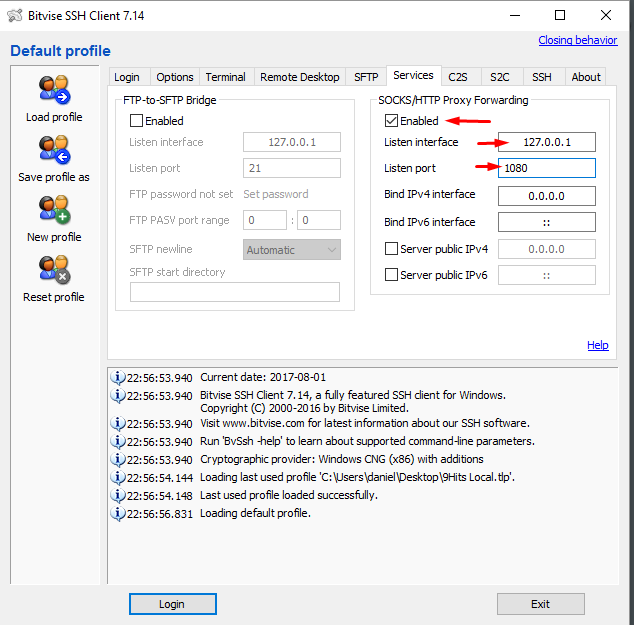634x625 pixels.
Task: Click the proxy Listen port 1080 field
Action: [x=547, y=168]
